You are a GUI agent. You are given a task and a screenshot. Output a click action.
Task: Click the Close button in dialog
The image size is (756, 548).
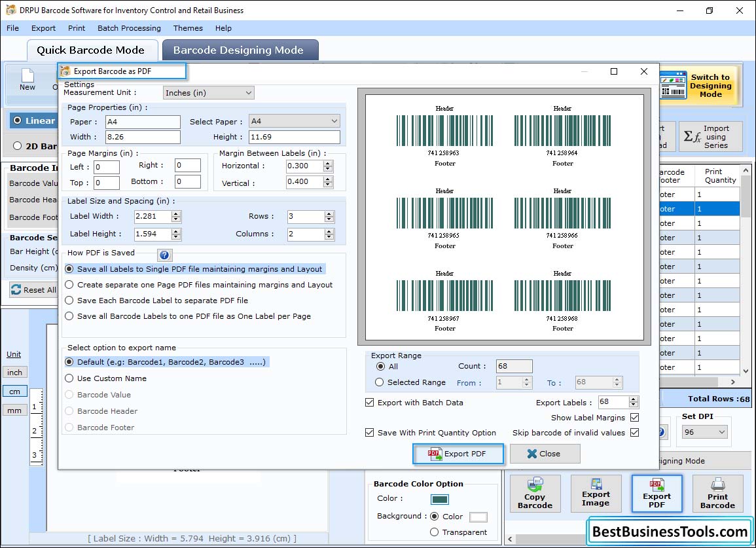[545, 454]
